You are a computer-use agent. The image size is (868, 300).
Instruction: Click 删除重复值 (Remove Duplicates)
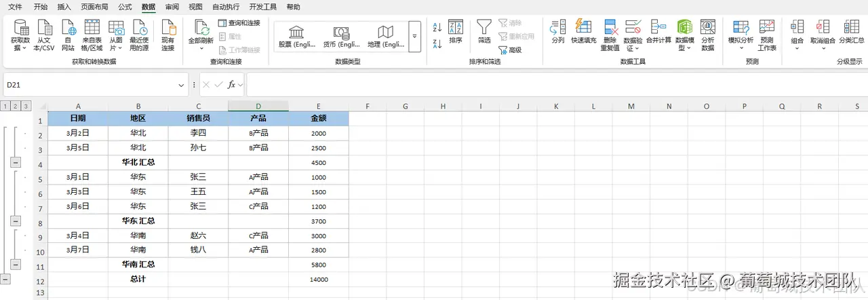tap(610, 35)
